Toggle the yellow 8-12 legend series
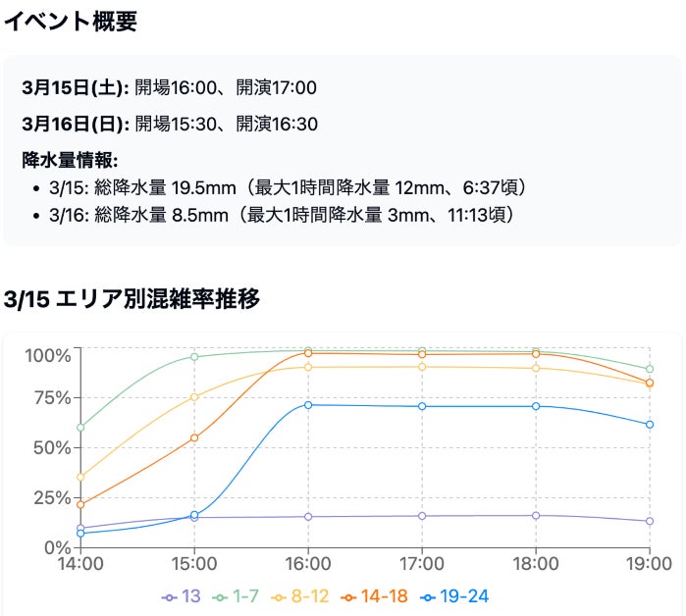 299,596
